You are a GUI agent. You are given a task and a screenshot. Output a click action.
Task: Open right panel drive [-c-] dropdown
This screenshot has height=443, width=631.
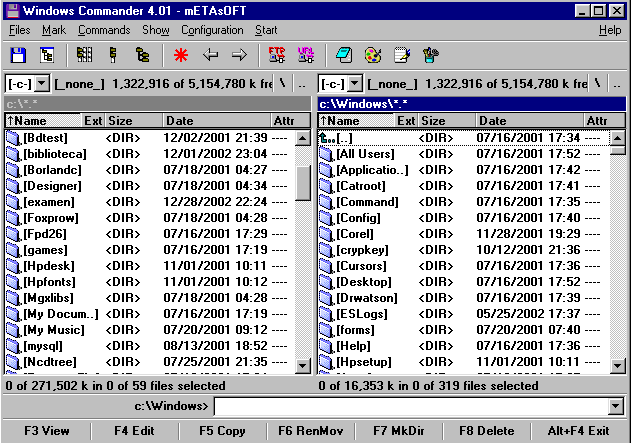(355, 84)
